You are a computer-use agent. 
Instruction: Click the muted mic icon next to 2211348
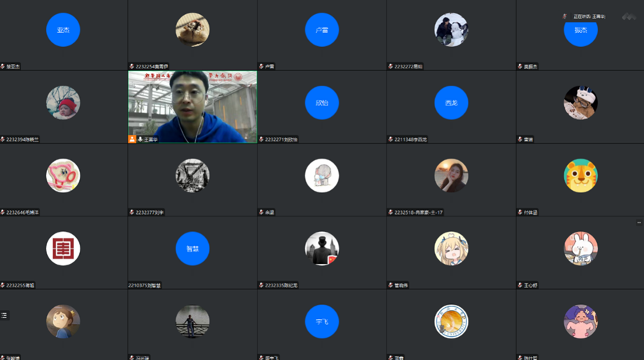click(x=390, y=139)
